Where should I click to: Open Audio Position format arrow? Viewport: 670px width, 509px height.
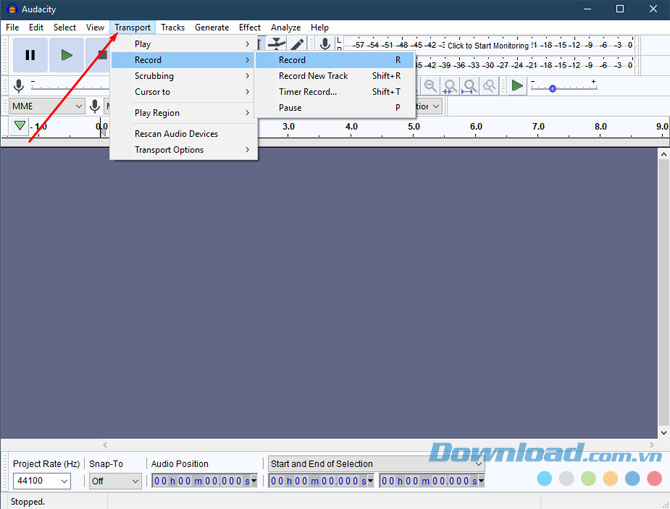(x=254, y=481)
